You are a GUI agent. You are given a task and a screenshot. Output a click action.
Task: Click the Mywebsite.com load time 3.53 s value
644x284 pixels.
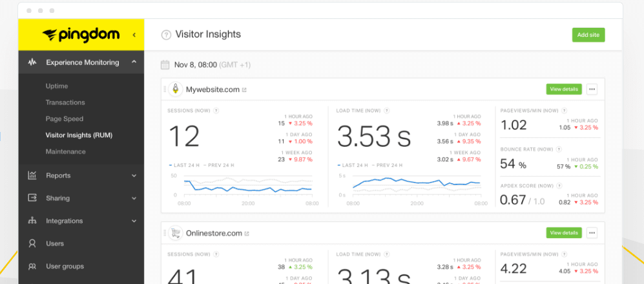point(374,137)
